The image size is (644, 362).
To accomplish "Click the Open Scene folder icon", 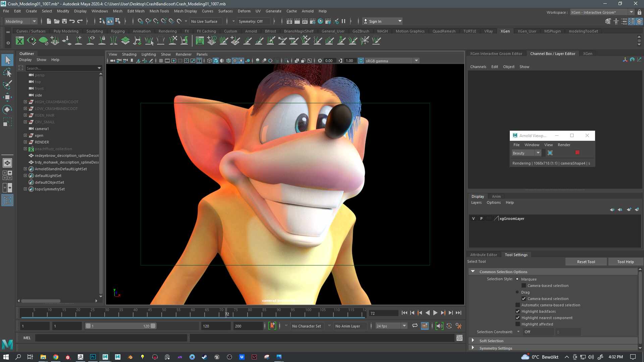I will (57, 21).
